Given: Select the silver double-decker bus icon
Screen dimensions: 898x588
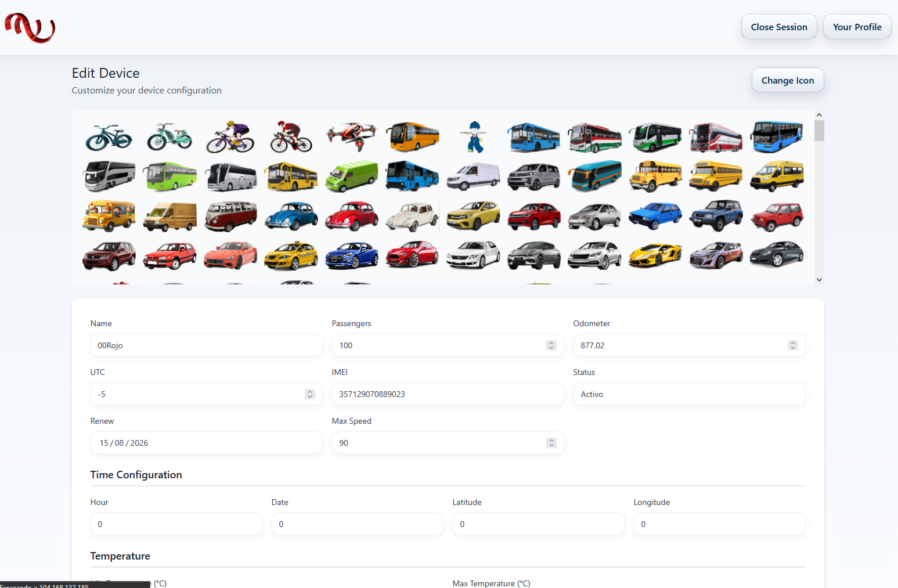Looking at the screenshot, I should (x=109, y=176).
